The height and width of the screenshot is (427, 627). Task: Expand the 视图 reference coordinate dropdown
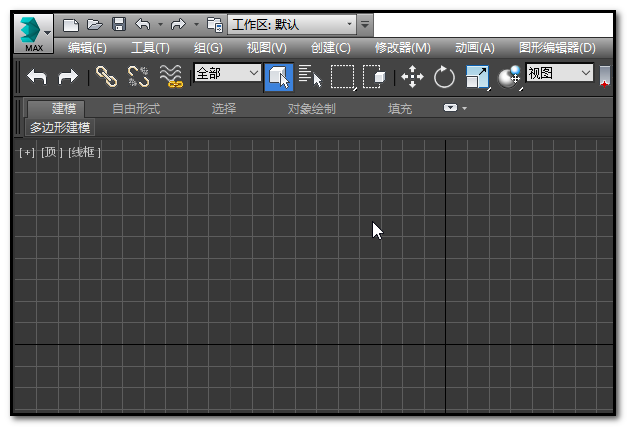(x=559, y=73)
